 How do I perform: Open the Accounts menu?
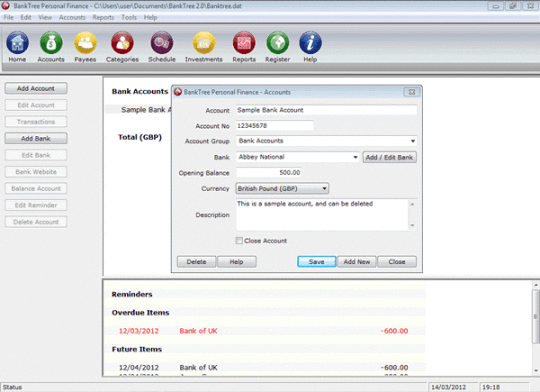[72, 17]
